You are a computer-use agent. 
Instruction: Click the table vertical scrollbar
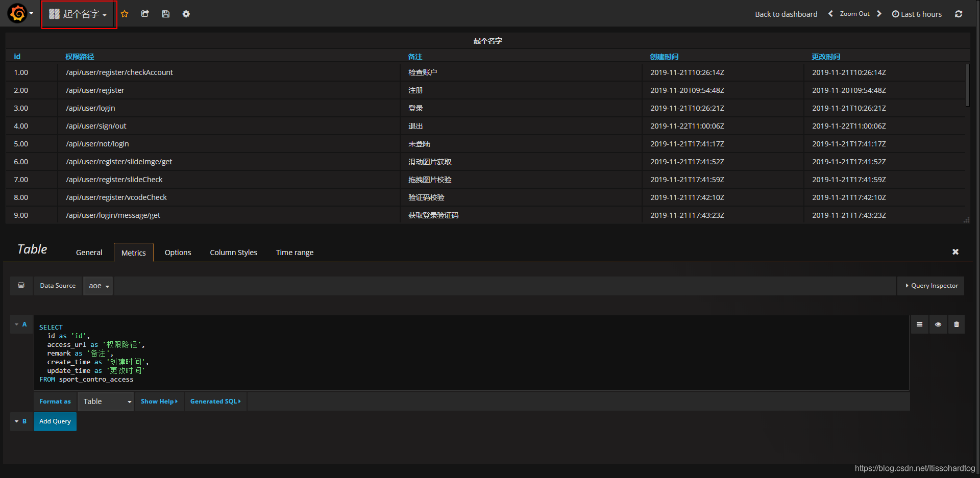967,85
